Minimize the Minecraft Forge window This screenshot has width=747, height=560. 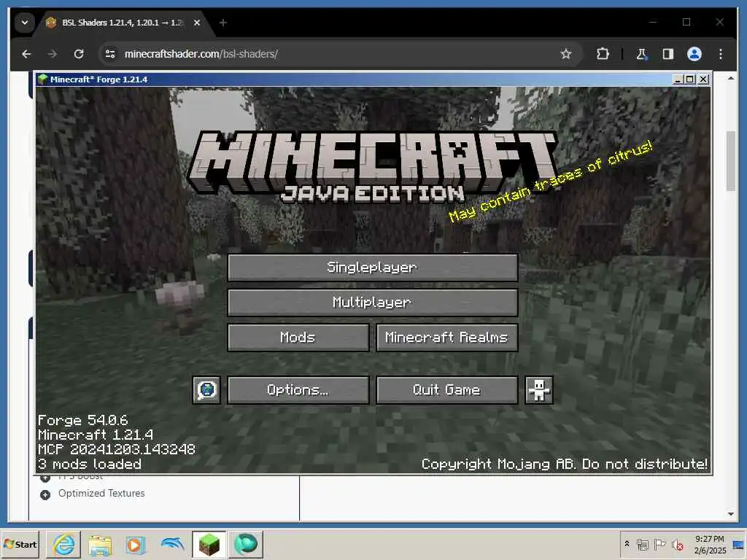[x=678, y=79]
